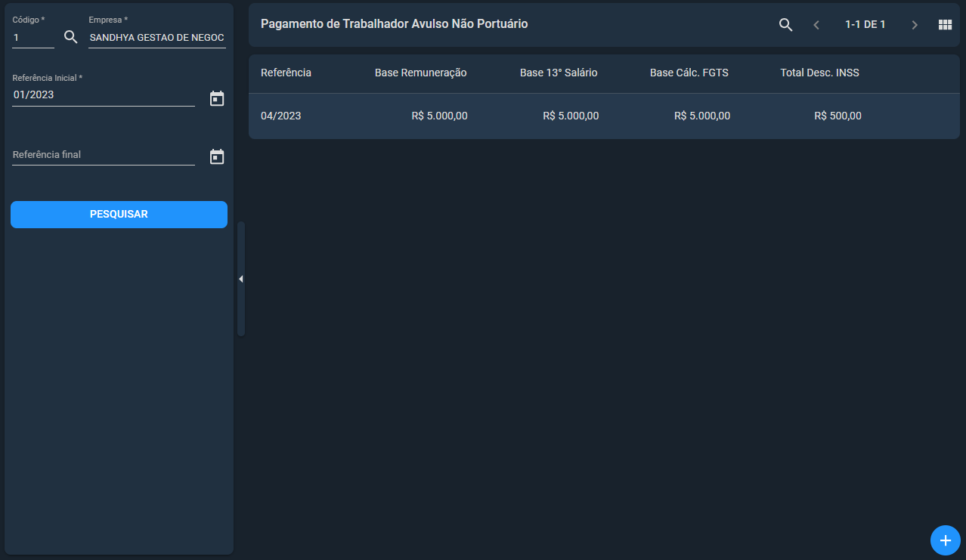Sort by Referência column header
Viewport: 966px width, 560px height.
[x=286, y=73]
